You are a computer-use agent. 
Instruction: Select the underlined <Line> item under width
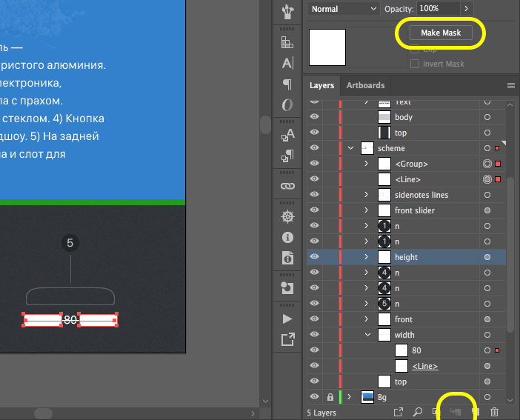(424, 366)
